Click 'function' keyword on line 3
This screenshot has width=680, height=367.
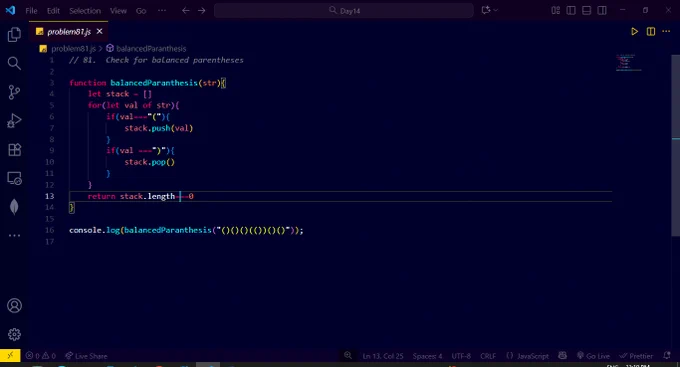pos(88,82)
